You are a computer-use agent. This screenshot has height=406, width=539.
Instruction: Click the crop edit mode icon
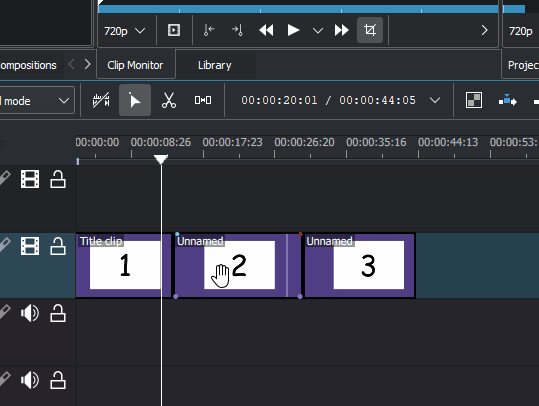click(370, 30)
